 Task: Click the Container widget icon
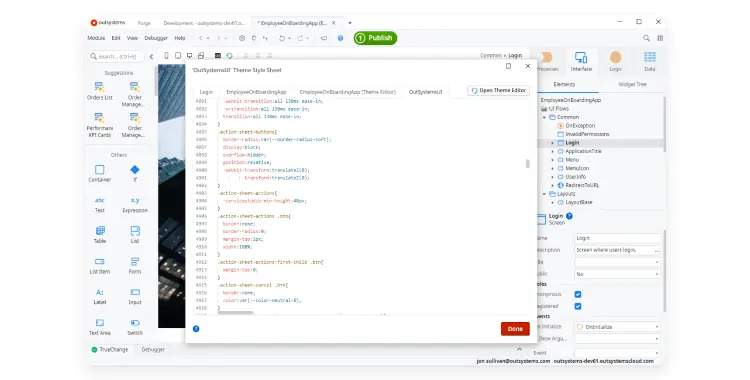click(99, 169)
